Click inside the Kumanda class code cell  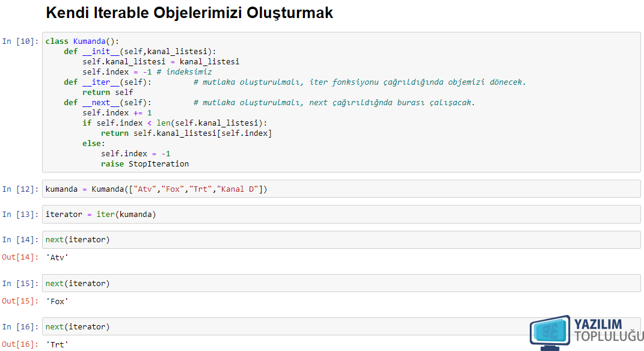tap(342, 102)
